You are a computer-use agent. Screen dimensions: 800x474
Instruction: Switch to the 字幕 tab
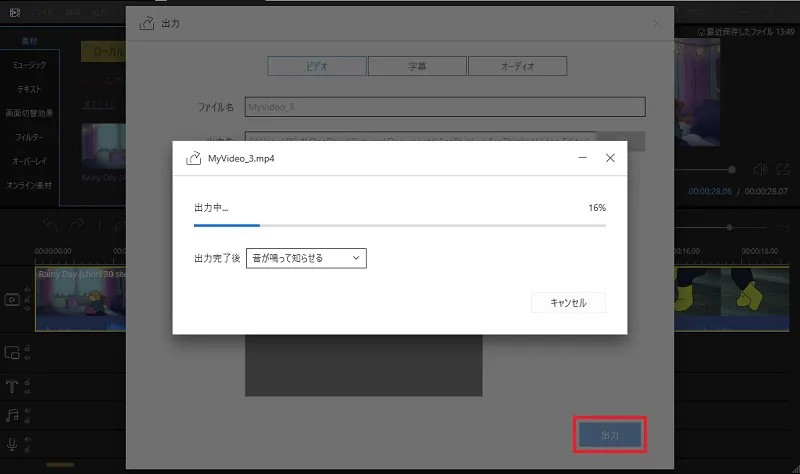(415, 66)
